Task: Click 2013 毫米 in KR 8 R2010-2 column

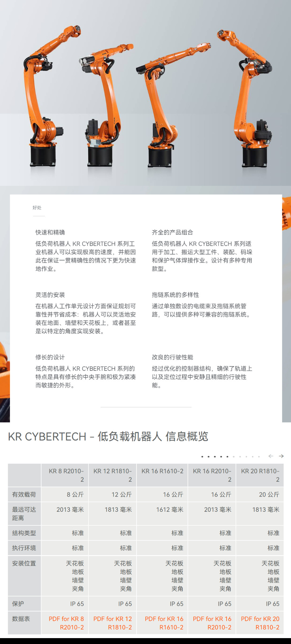Action: pyautogui.click(x=70, y=510)
